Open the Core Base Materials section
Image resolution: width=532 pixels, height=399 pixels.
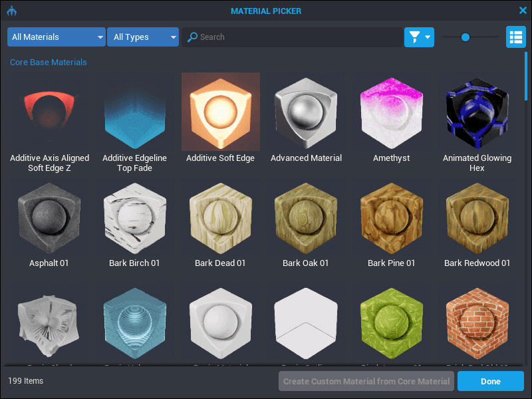pos(48,62)
